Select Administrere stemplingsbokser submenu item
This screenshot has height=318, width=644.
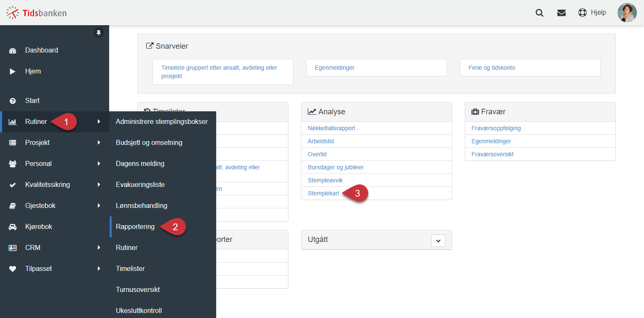pos(163,122)
